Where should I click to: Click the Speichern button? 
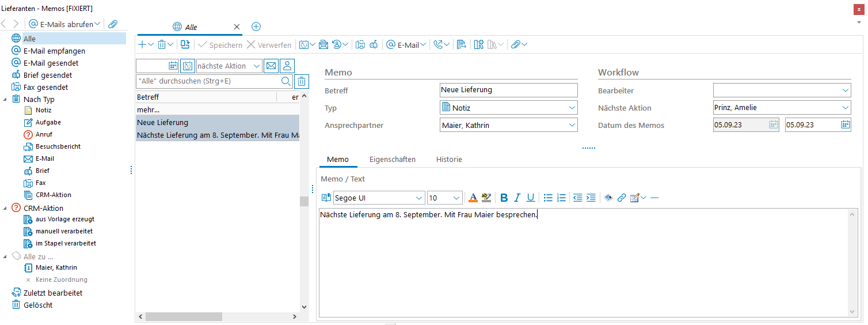click(219, 44)
